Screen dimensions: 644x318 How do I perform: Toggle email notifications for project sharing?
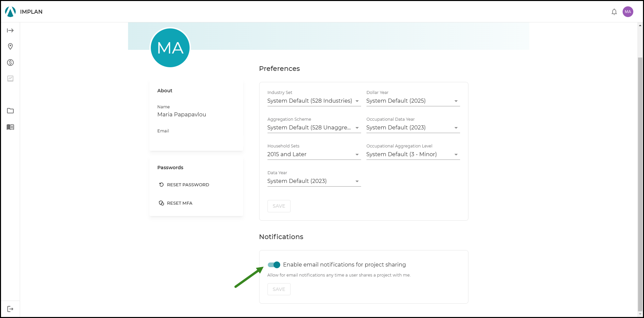(274, 265)
